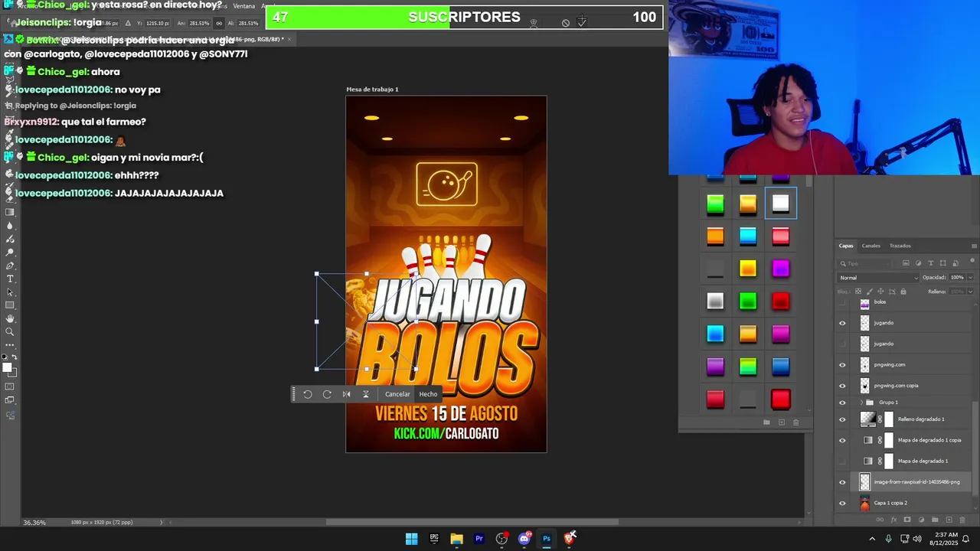Show hidden system tray icons

(872, 539)
